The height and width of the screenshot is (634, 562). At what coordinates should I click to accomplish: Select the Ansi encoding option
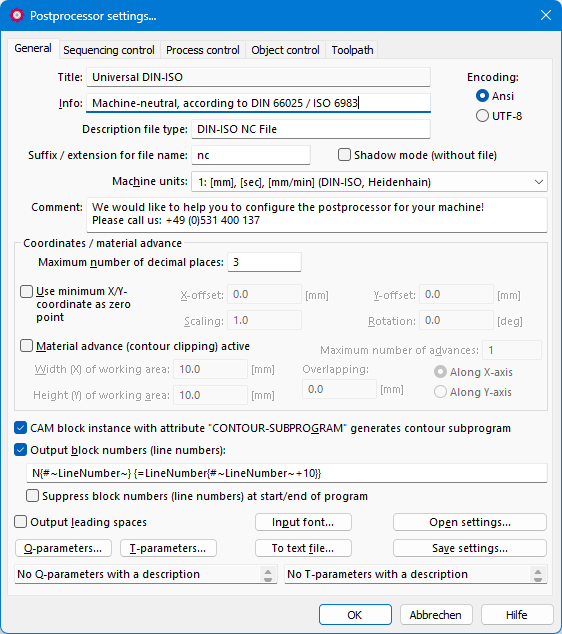482,96
